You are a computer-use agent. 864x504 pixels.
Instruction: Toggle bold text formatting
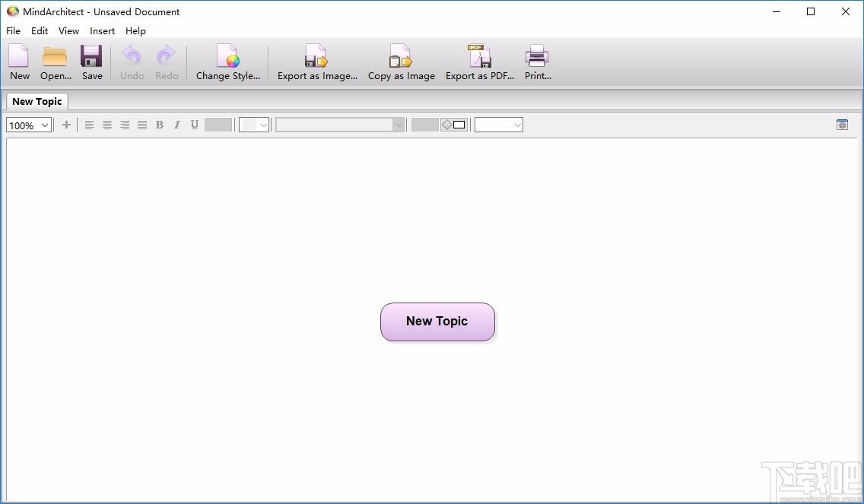[x=159, y=125]
